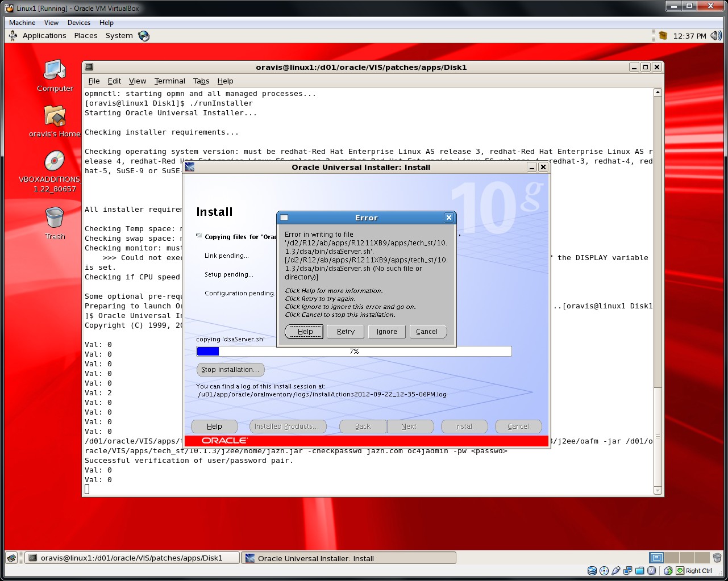
Task: Click the installActions log file path text
Action: [322, 394]
